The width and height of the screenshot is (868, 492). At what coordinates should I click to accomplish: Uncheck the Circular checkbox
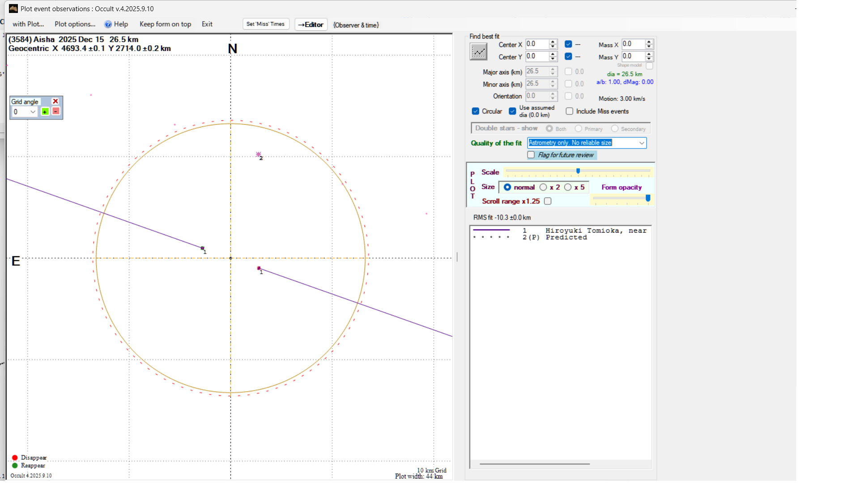pos(476,111)
